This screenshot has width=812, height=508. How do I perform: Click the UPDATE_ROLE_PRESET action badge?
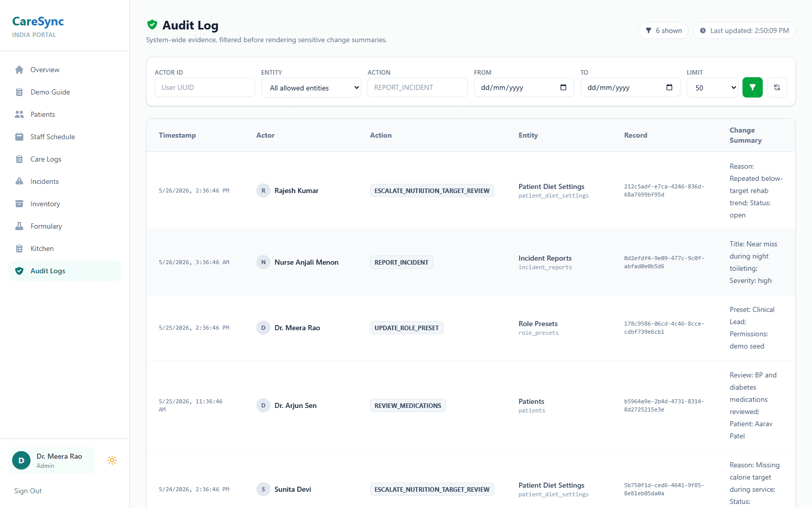407,328
